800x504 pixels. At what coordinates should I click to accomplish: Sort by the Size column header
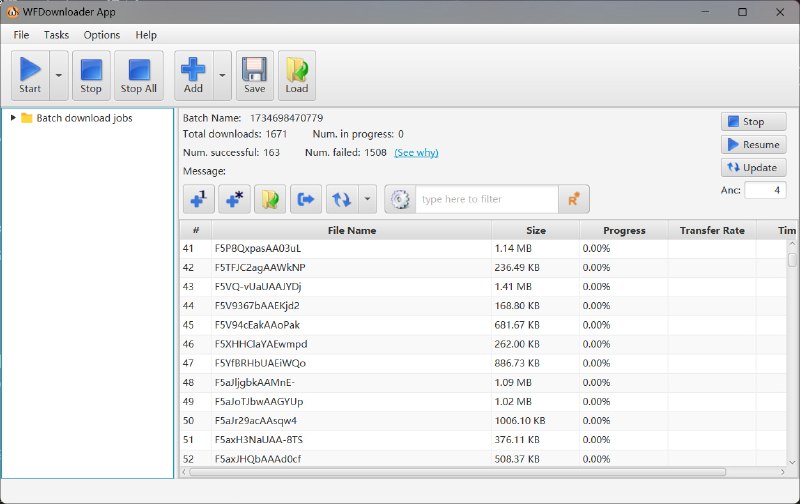(535, 230)
